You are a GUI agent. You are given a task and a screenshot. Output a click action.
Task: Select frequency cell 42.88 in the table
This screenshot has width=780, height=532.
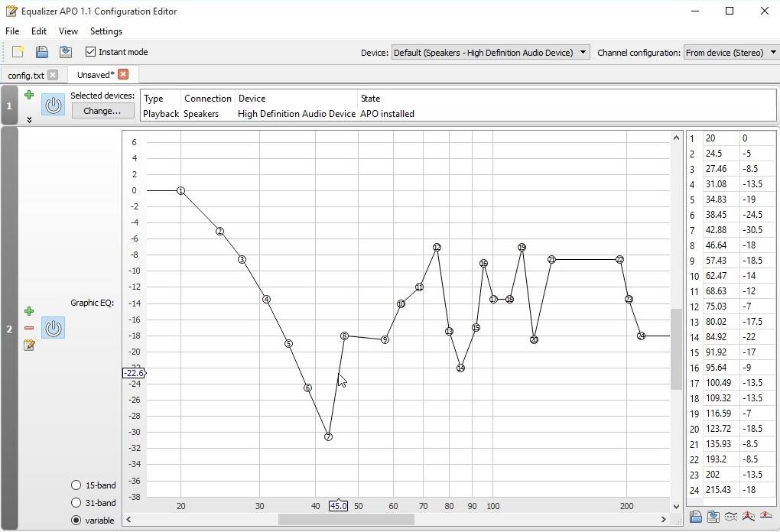(x=721, y=230)
